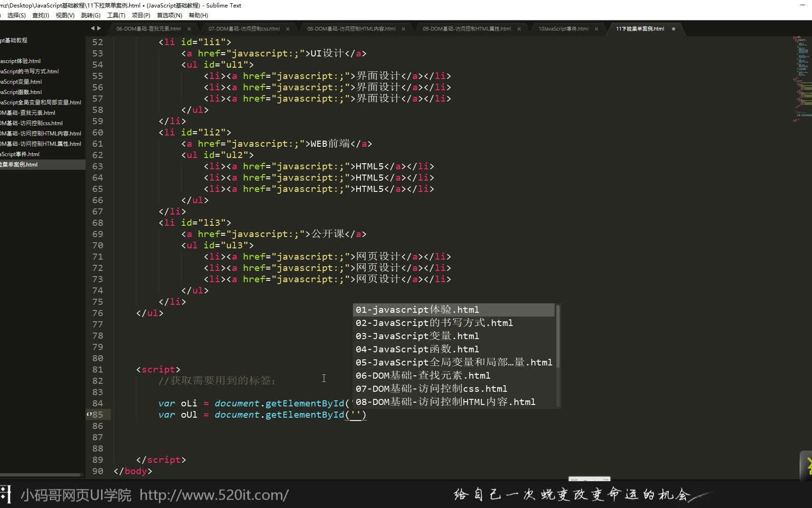This screenshot has width=812, height=508.
Task: Open the 帮助(H) menu
Action: point(198,16)
